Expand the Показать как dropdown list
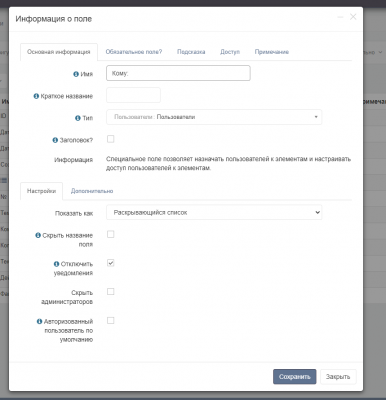This screenshot has width=386, height=400. point(214,212)
